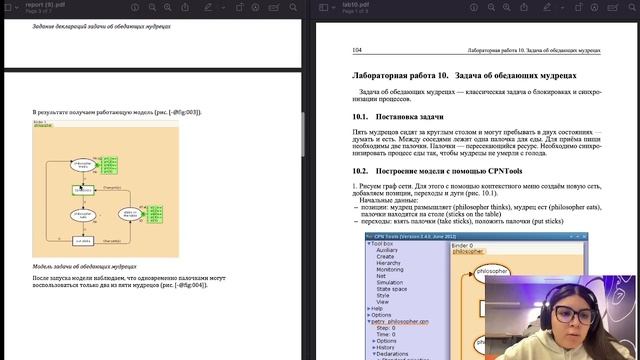Click 'Declarations' row in CPN Tools figure
Screen dimensions: 640x360
pyautogui.click(x=392, y=354)
